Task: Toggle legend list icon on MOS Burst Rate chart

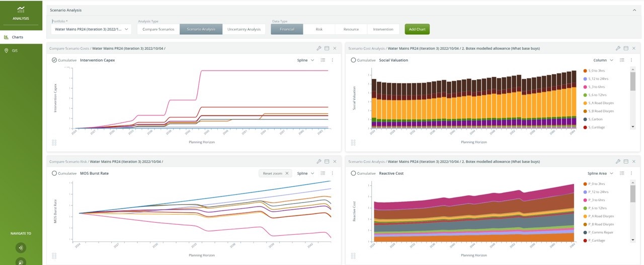Action: 323,173
